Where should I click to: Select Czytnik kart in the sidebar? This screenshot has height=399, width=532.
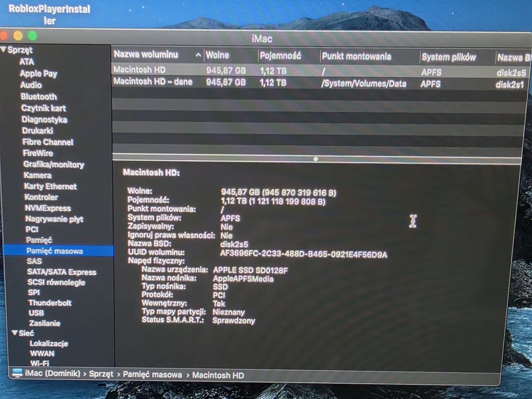click(43, 108)
